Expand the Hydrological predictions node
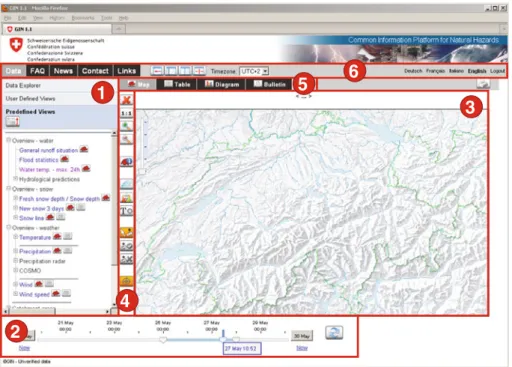Image resolution: width=512 pixels, height=367 pixels. pos(15,179)
